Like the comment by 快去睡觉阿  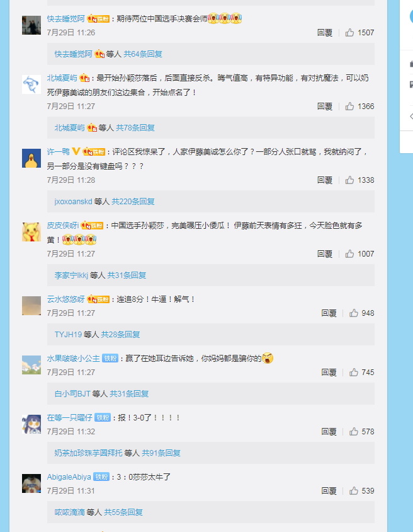click(349, 33)
